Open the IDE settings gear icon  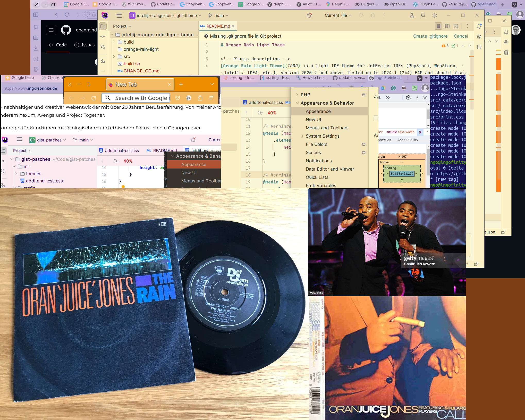435,15
